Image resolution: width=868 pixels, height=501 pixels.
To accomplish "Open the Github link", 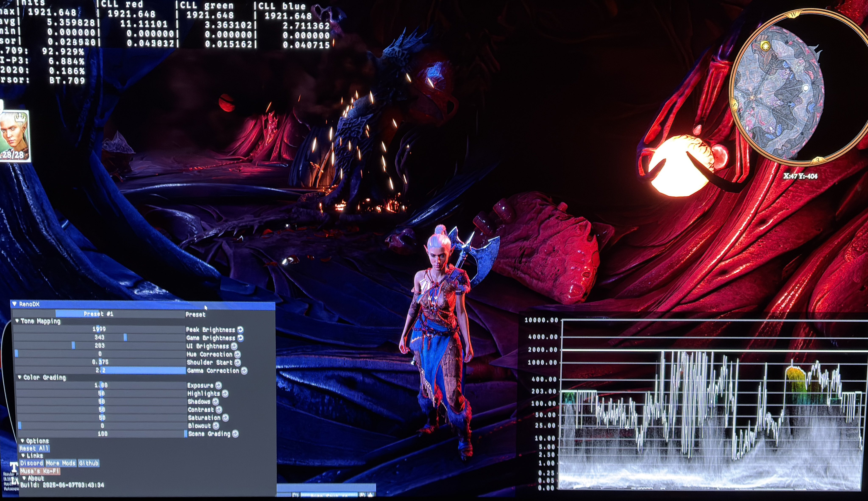I will [x=89, y=463].
